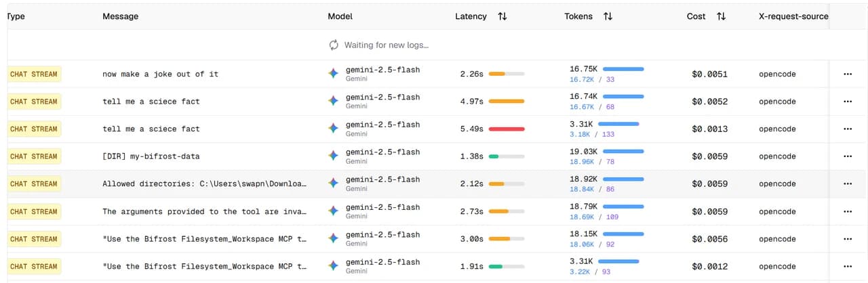Click the $0.0013 cost value

709,129
